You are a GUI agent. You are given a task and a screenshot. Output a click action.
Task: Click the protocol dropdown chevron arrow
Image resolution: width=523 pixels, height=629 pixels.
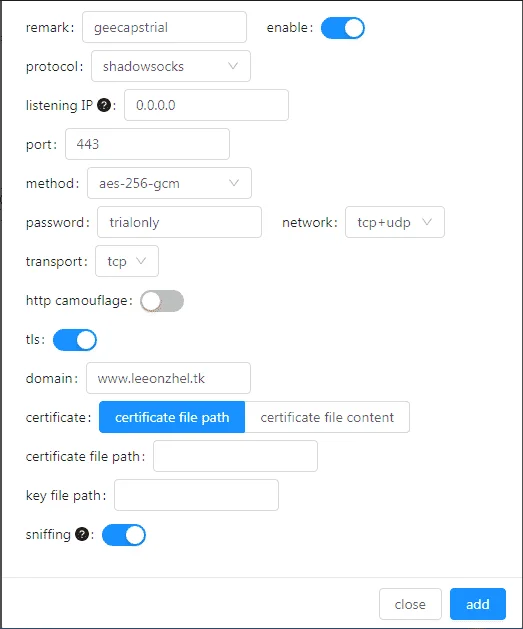[233, 66]
